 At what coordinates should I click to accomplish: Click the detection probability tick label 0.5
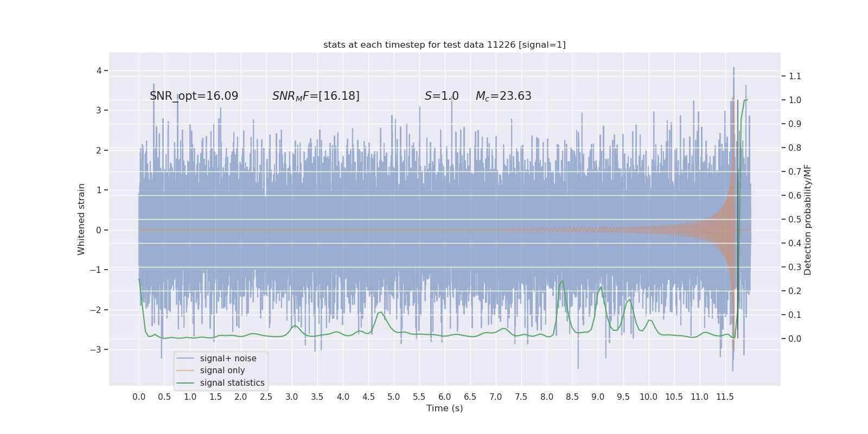pyautogui.click(x=795, y=219)
